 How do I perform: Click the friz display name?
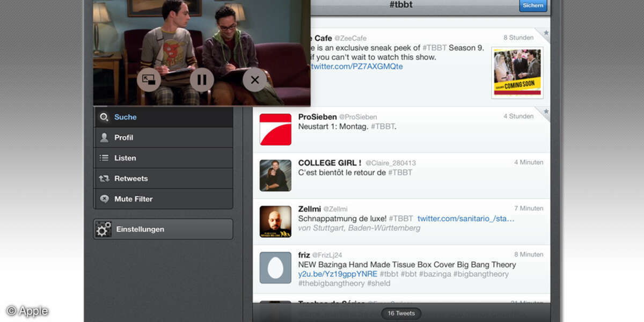pyautogui.click(x=304, y=255)
